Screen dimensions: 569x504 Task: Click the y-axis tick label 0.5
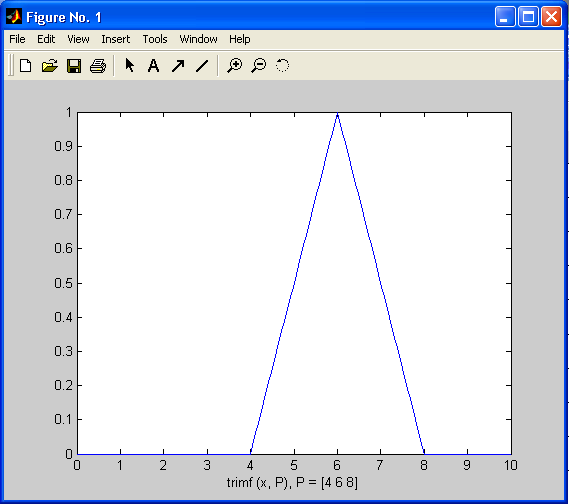(x=63, y=283)
